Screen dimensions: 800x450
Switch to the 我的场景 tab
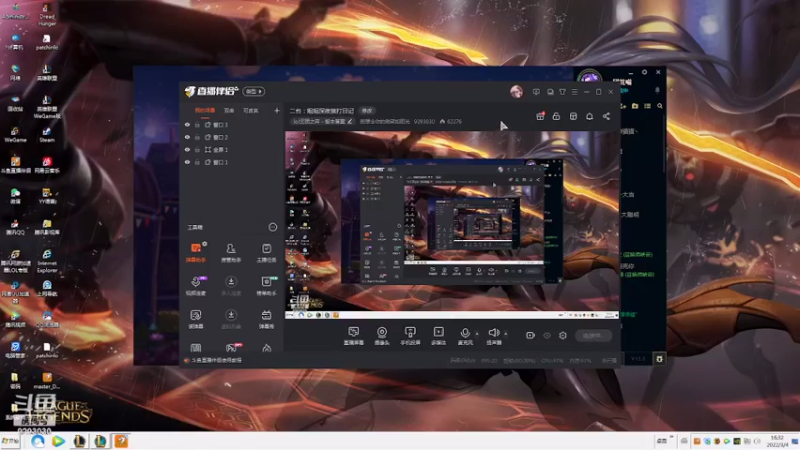coord(205,110)
